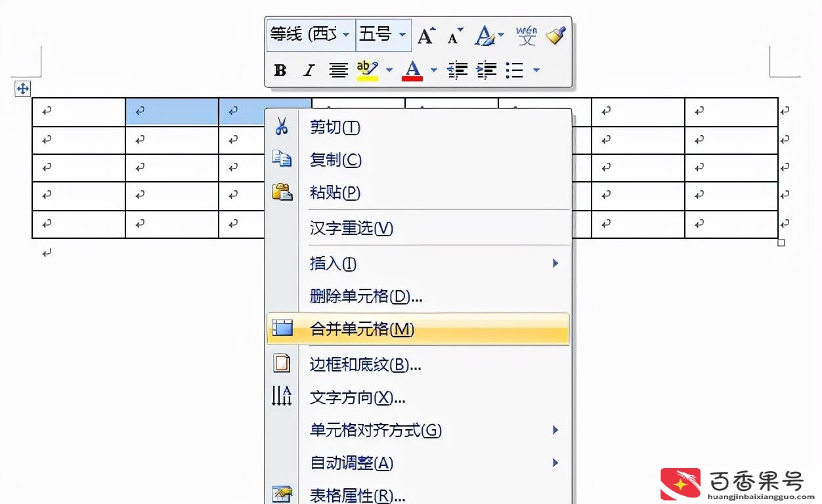Screen dimensions: 822x504
Task: Click the first selected blue table cell
Action: [172, 112]
